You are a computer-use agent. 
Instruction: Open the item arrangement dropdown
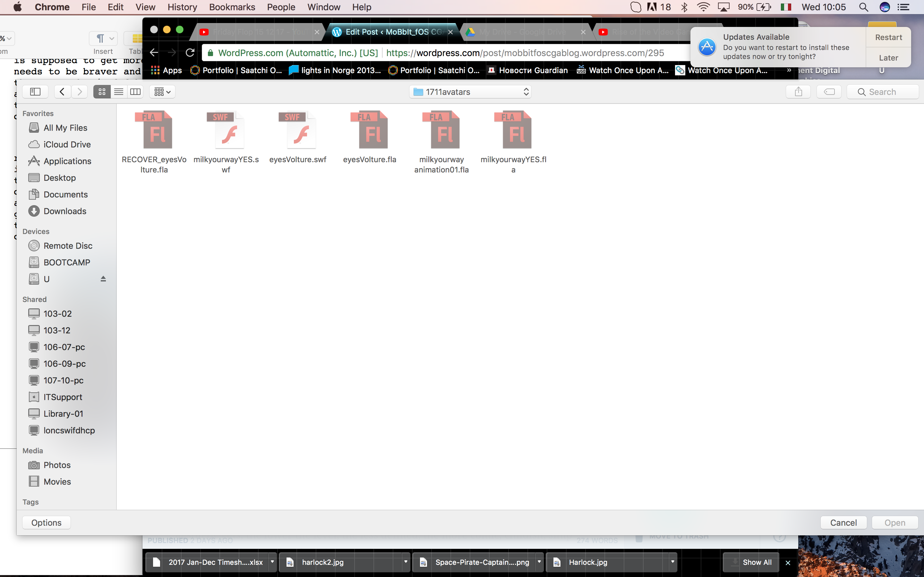point(162,92)
